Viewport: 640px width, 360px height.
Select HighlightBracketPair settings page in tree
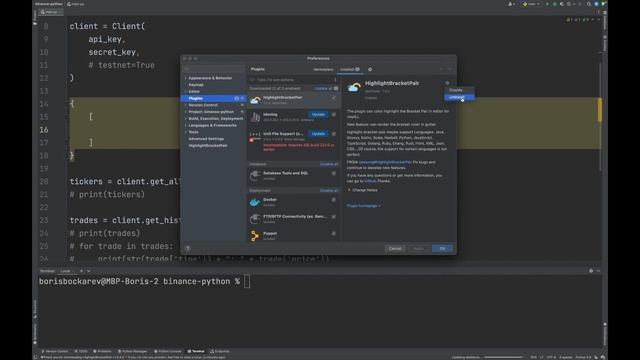[x=208, y=146]
